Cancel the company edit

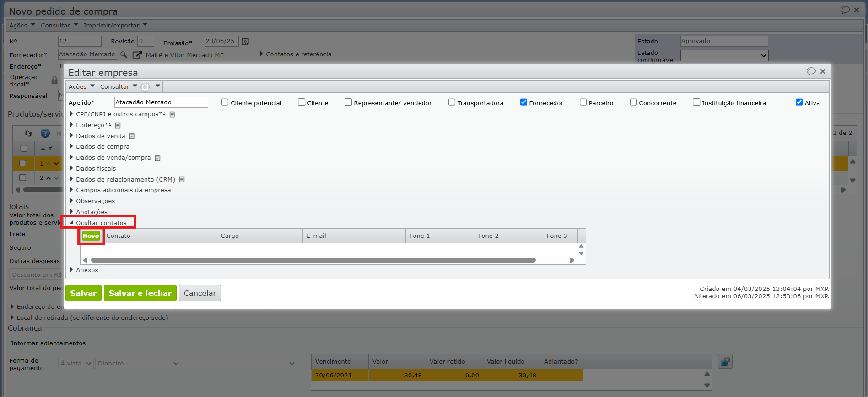(x=200, y=293)
